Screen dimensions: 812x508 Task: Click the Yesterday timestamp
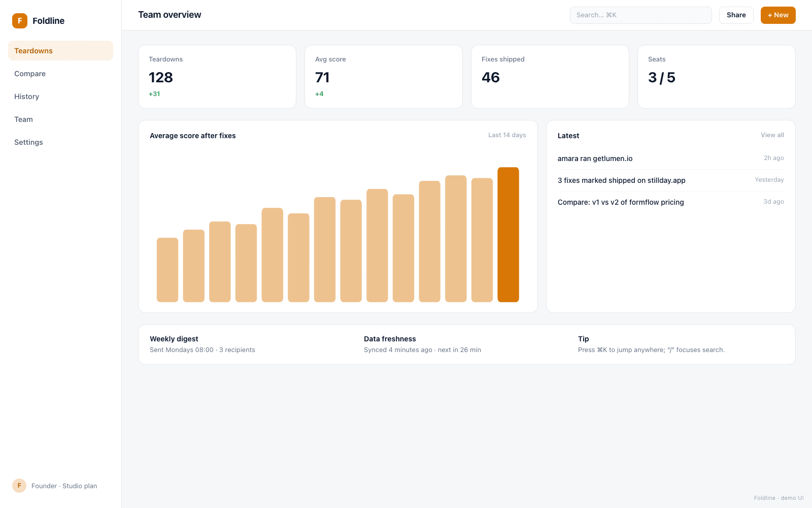769,180
